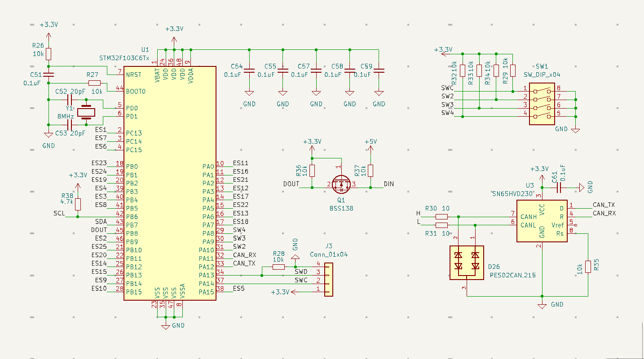
Task: Select the Q1 BSS138 MOSFET symbol
Action: (341, 183)
